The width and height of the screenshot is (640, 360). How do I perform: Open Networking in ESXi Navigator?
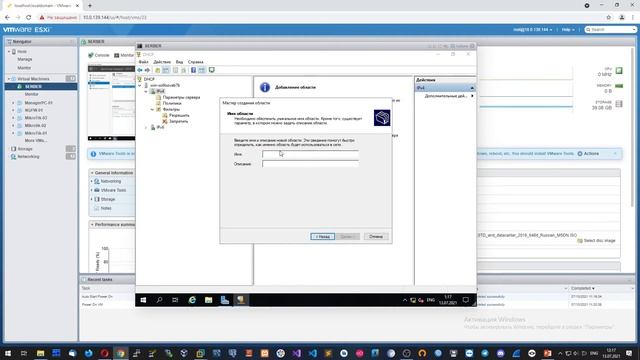(x=28, y=157)
